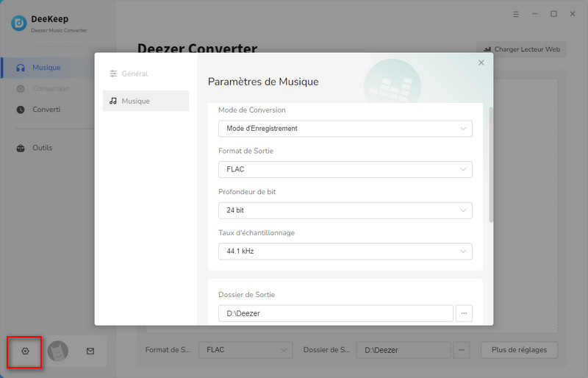Click the settings dialog vertical scrollbar
The image size is (588, 378).
(x=491, y=165)
